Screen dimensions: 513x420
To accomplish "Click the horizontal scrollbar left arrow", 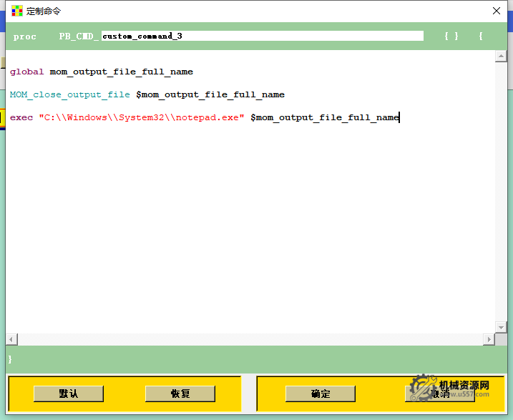I will [x=11, y=340].
